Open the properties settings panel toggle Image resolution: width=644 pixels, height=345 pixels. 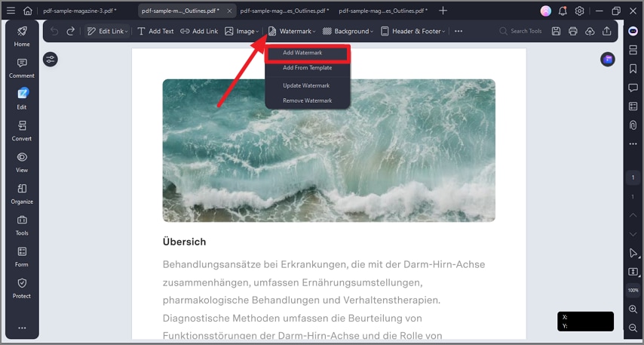pos(51,59)
